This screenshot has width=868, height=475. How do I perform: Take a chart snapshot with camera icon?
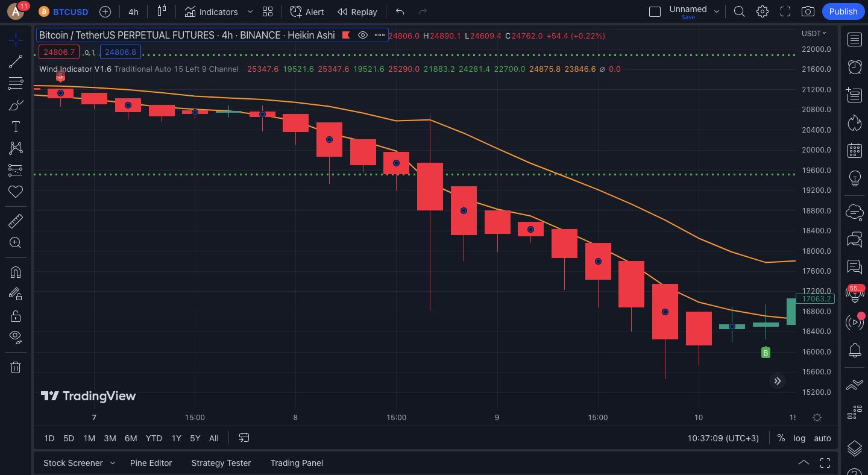click(x=808, y=11)
